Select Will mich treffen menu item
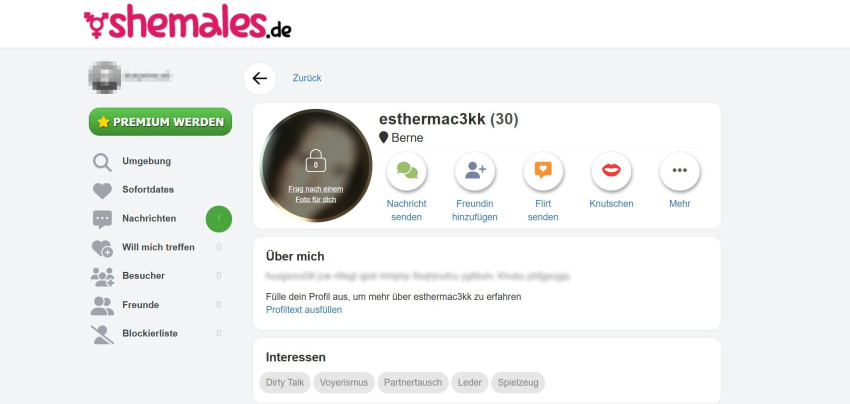Screen dimensions: 850x404 coord(158,247)
